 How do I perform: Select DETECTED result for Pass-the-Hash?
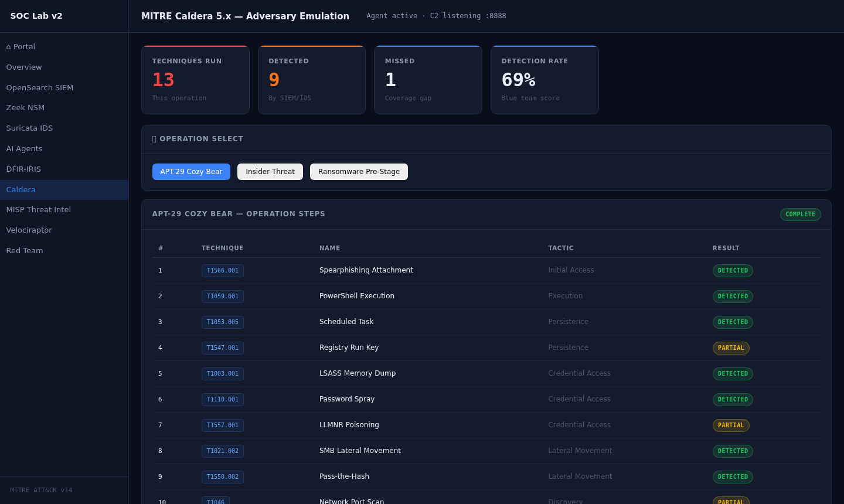(733, 477)
